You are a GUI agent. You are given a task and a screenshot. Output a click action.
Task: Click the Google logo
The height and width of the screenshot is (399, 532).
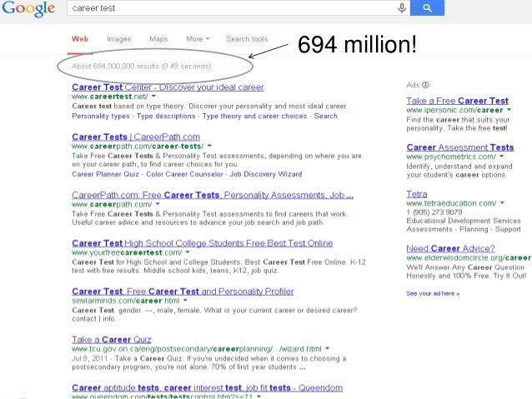[x=28, y=8]
